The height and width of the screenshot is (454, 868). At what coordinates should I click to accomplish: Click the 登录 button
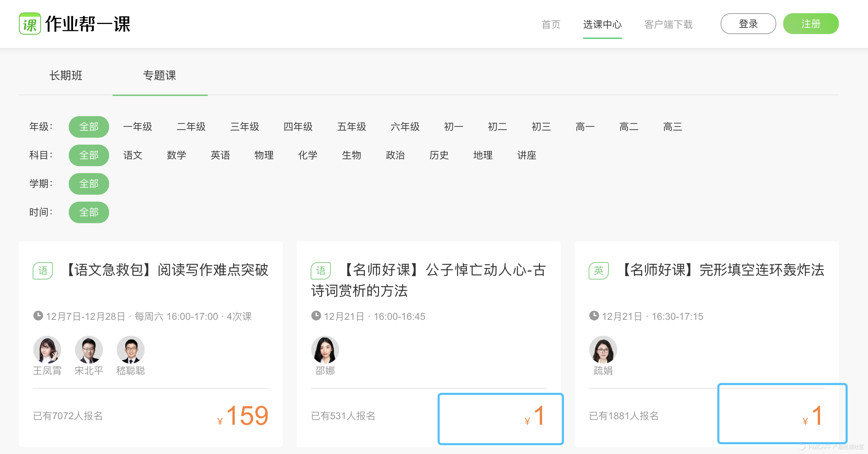748,24
